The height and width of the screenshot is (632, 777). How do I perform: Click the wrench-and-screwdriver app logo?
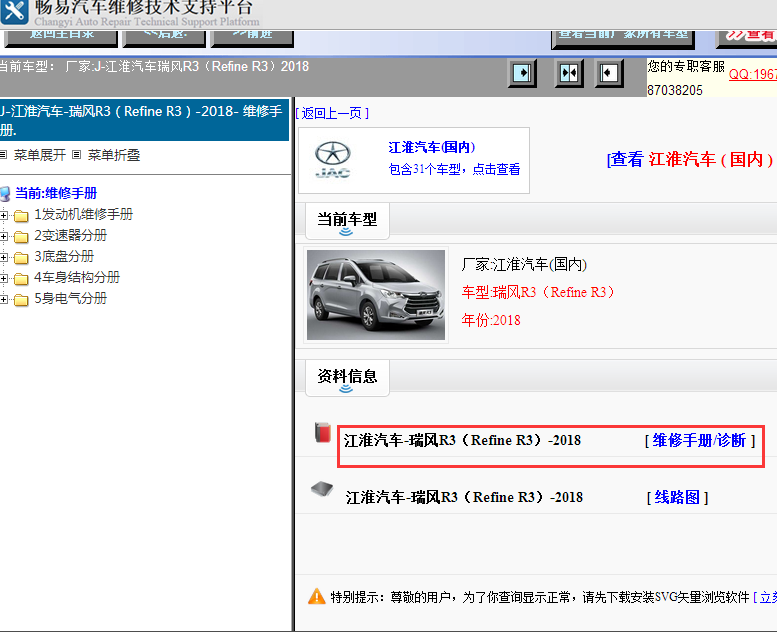tap(14, 11)
